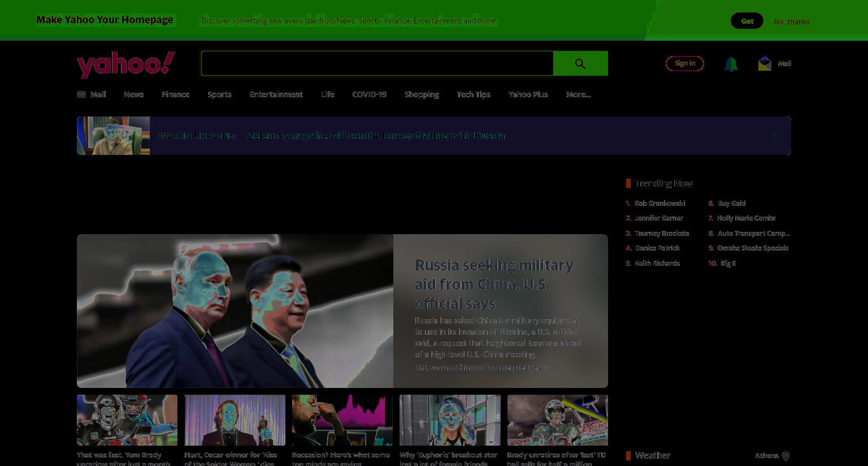Open the Tom Brady unretires story thumbnail
The width and height of the screenshot is (868, 466).
127,420
